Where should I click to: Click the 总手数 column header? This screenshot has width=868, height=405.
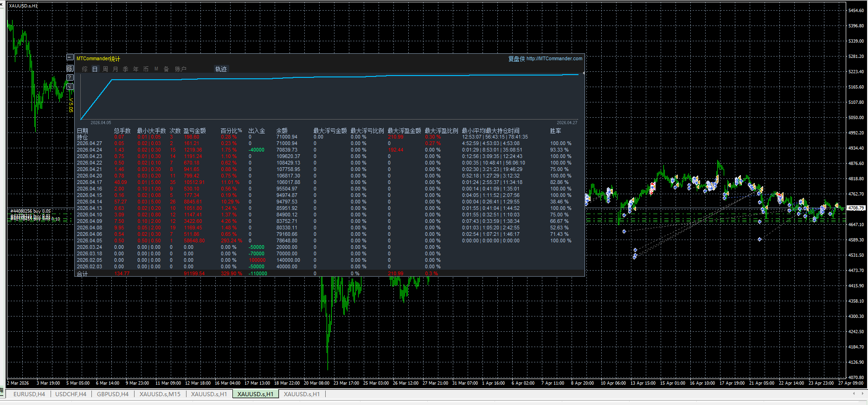122,131
